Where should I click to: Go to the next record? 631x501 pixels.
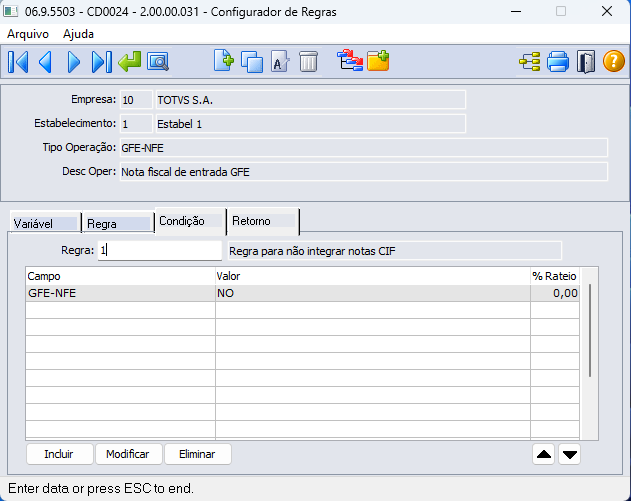tap(74, 62)
